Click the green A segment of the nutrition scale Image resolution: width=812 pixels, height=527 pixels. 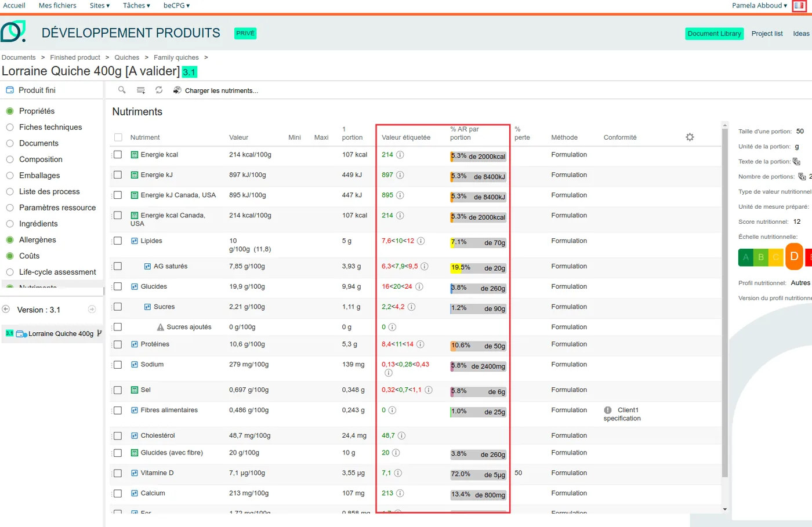746,257
